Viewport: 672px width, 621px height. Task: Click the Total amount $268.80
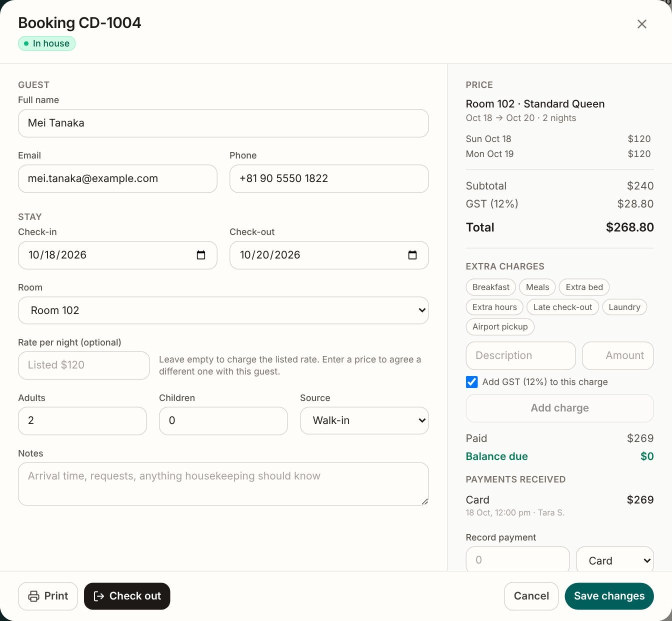pyautogui.click(x=629, y=227)
